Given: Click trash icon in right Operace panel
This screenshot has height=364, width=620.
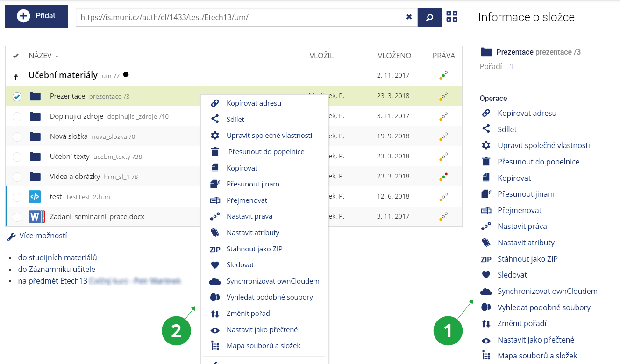Looking at the screenshot, I should tap(486, 162).
